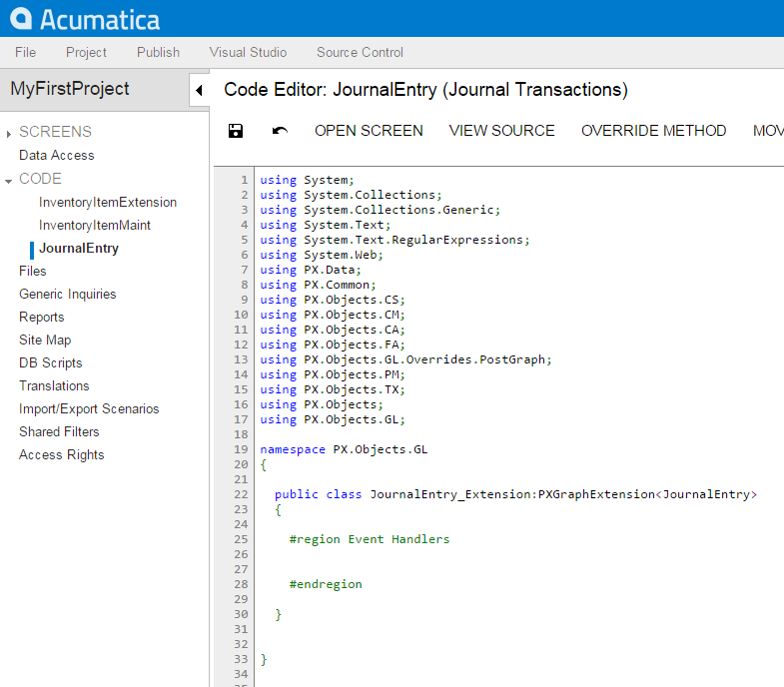Select InventoryItemMaint in the code tree
The height and width of the screenshot is (687, 784).
(x=95, y=225)
